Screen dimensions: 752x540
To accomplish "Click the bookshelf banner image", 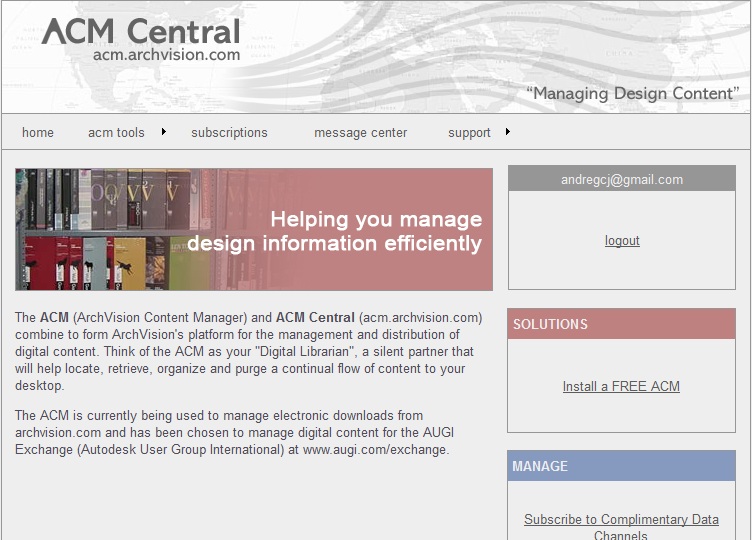I will pyautogui.click(x=254, y=229).
